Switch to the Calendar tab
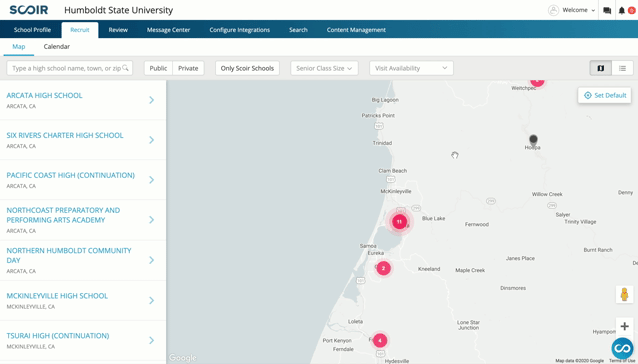Viewport: 638px width, 364px height. click(57, 47)
